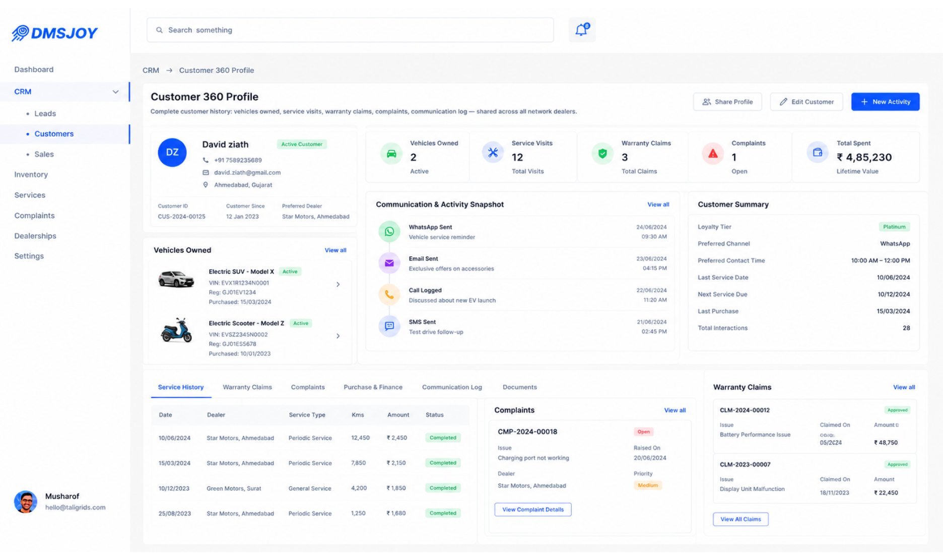Open Services in the sidebar
The height and width of the screenshot is (560, 943).
[30, 195]
